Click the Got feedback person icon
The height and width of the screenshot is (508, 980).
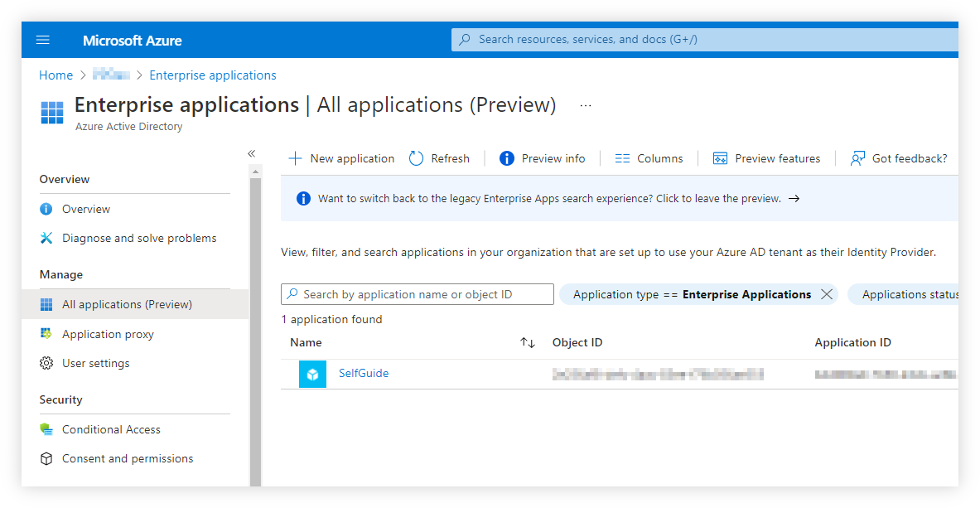click(857, 158)
